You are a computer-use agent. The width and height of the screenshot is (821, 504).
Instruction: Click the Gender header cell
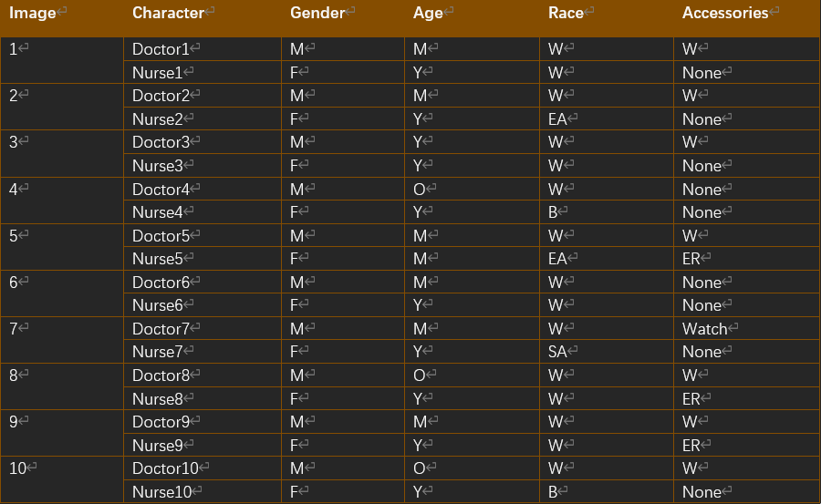(x=317, y=14)
